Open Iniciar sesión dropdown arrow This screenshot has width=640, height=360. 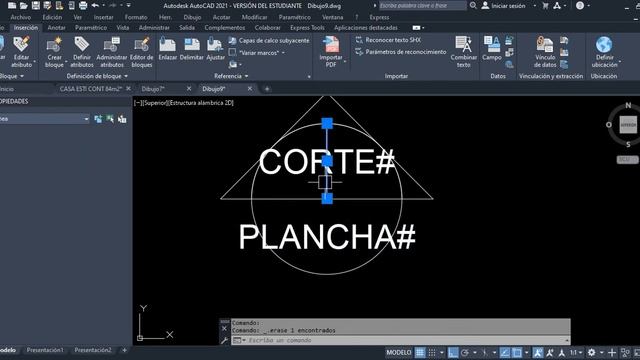(534, 6)
